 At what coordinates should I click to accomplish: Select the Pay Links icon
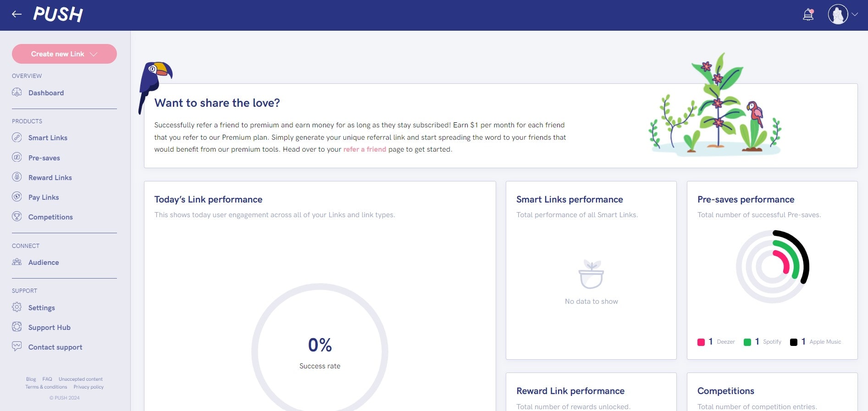(x=17, y=197)
